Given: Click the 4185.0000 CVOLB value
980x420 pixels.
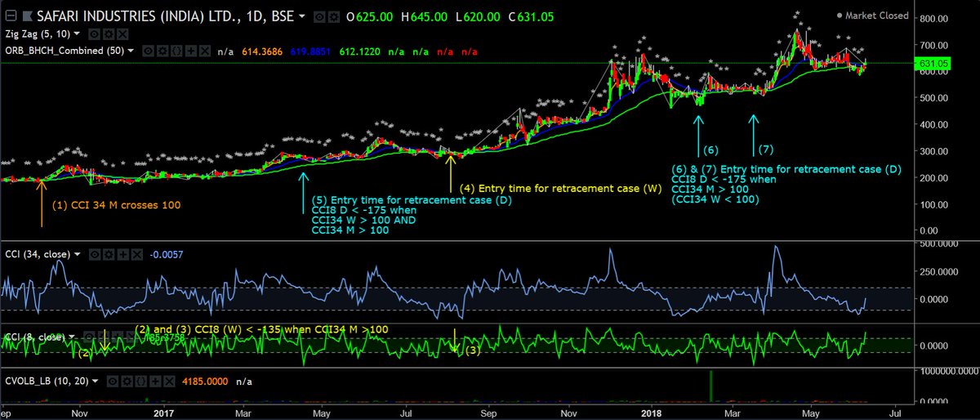Looking at the screenshot, I should [x=205, y=382].
